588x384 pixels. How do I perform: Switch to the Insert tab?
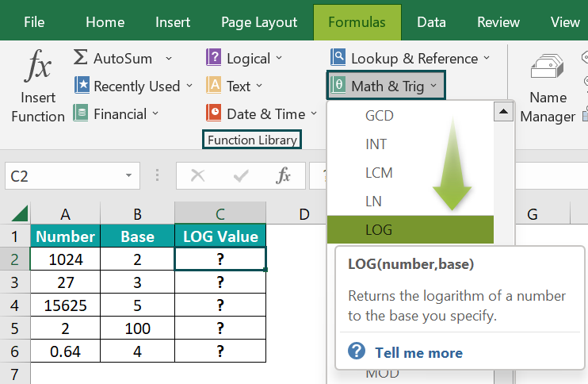tap(173, 22)
